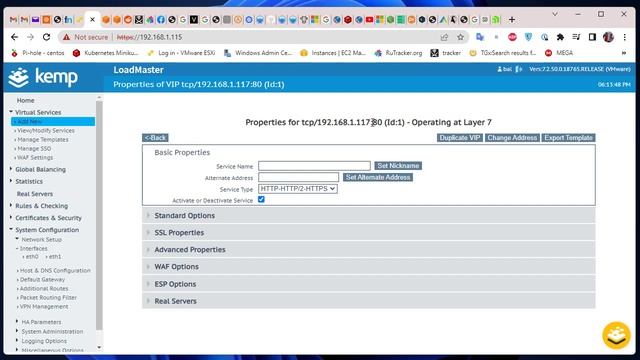Open eth1 interface
640x360 pixels.
click(54, 257)
